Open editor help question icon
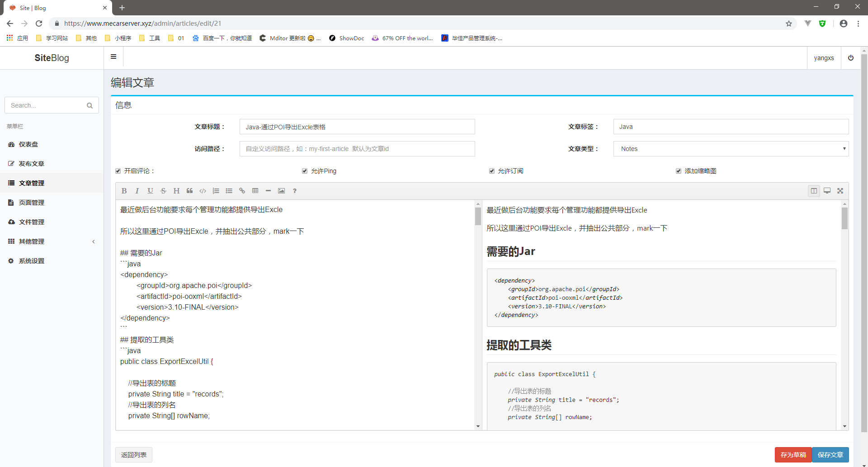The width and height of the screenshot is (868, 467). pos(294,191)
